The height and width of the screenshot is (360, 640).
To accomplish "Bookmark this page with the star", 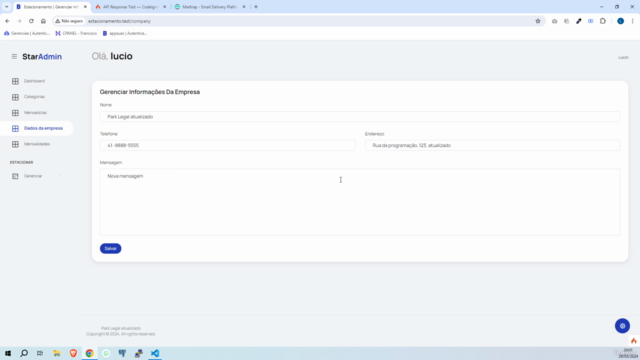I will [x=538, y=21].
